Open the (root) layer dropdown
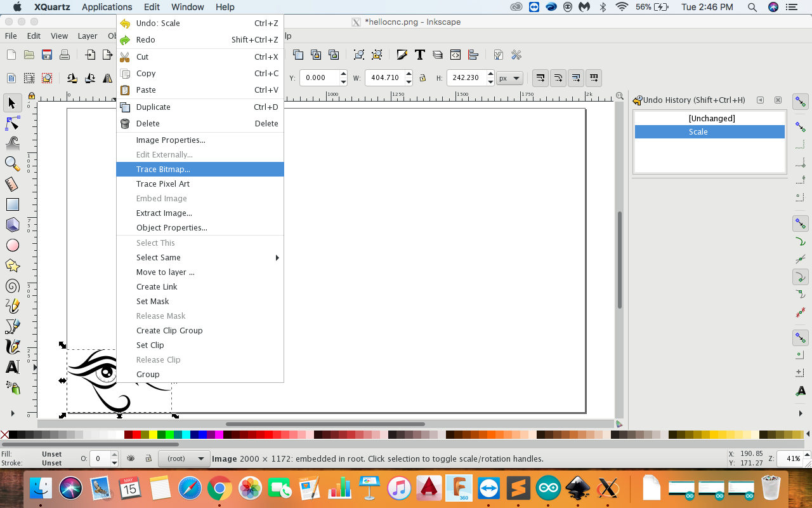 (x=184, y=458)
